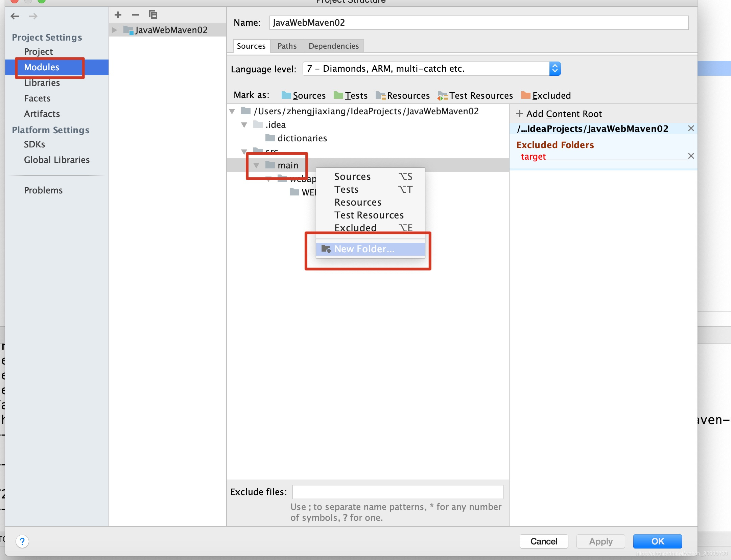The height and width of the screenshot is (560, 731).
Task: Open the help question mark button
Action: click(x=22, y=541)
